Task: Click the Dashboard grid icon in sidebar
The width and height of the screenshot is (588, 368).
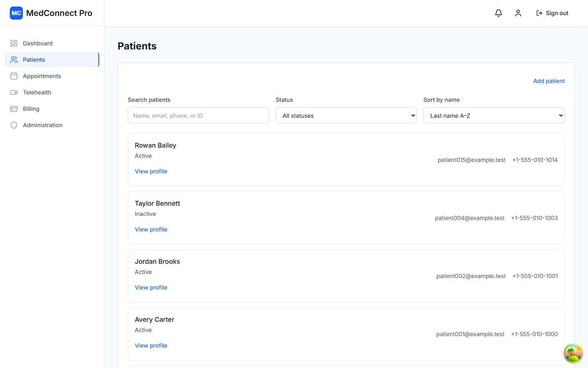Action: [x=14, y=43]
